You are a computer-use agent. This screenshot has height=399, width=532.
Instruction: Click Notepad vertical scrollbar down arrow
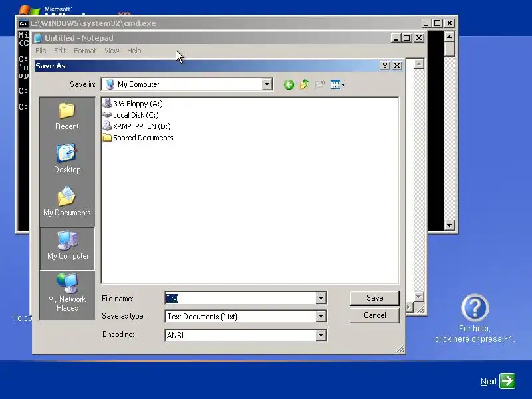point(419,296)
